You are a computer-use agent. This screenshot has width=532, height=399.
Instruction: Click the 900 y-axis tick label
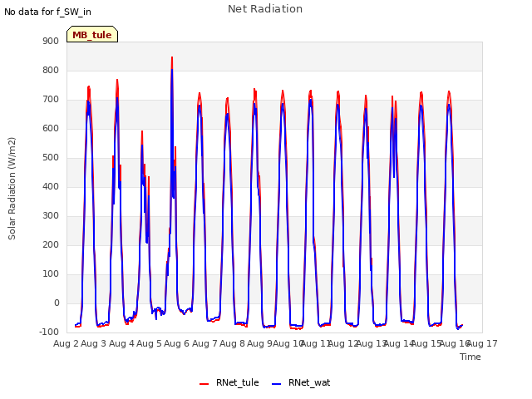51,41
